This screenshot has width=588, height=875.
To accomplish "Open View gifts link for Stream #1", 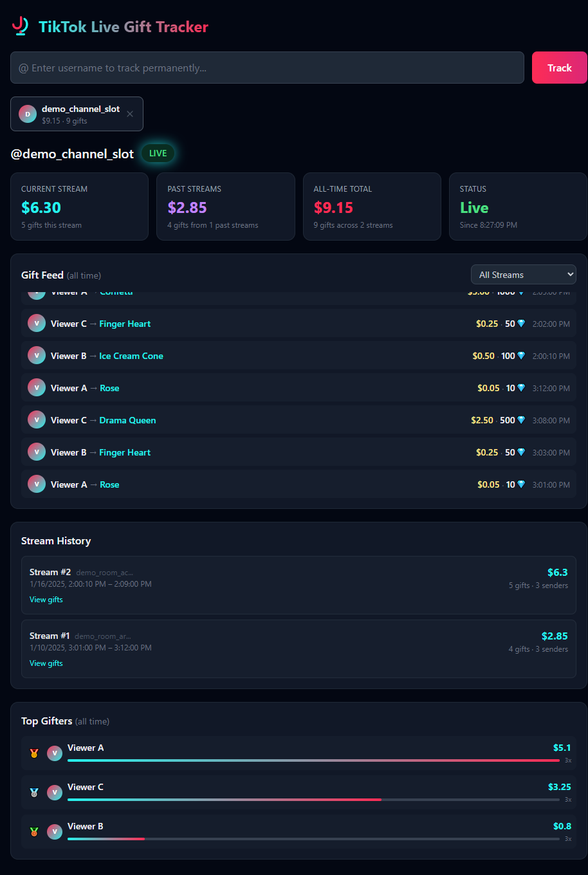I will (46, 663).
